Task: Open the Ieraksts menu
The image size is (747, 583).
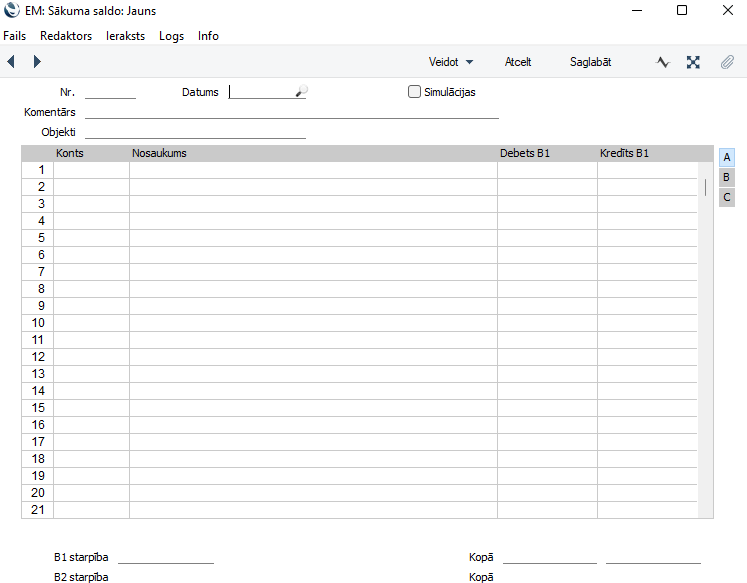Action: 125,36
